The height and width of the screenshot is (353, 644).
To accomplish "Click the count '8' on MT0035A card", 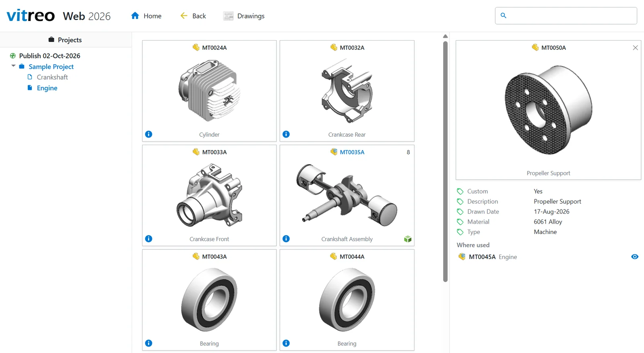I will 408,152.
